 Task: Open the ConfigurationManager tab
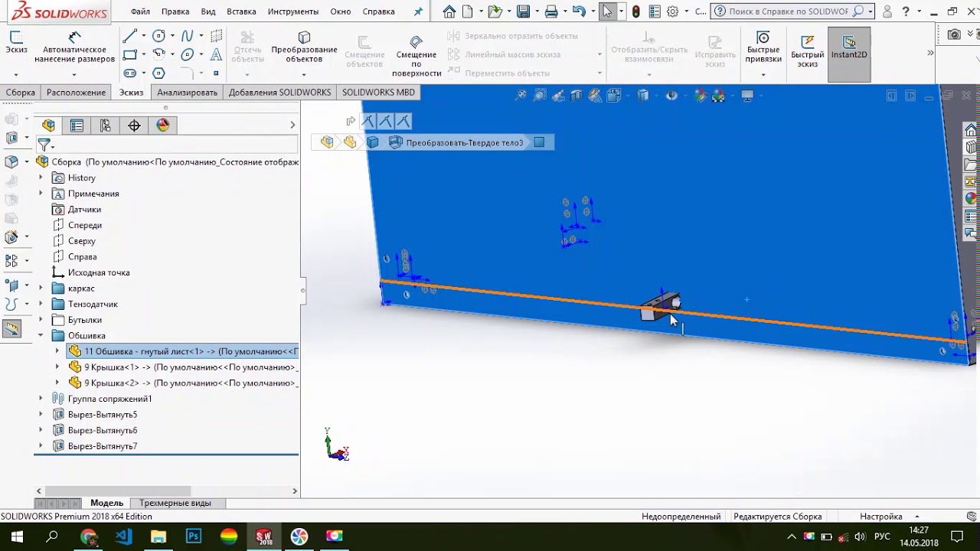(106, 126)
